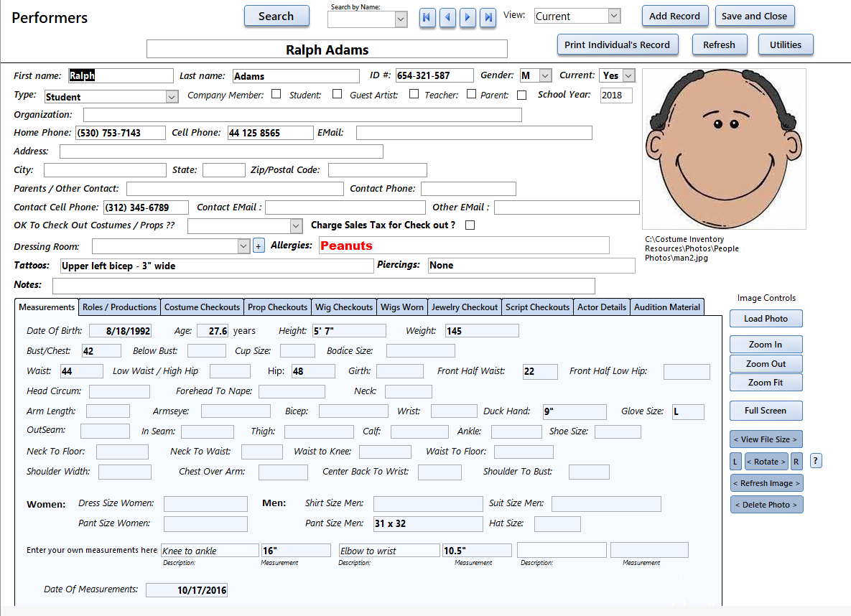Click the performer's photo thumbnail
The width and height of the screenshot is (851, 616).
[x=724, y=149]
